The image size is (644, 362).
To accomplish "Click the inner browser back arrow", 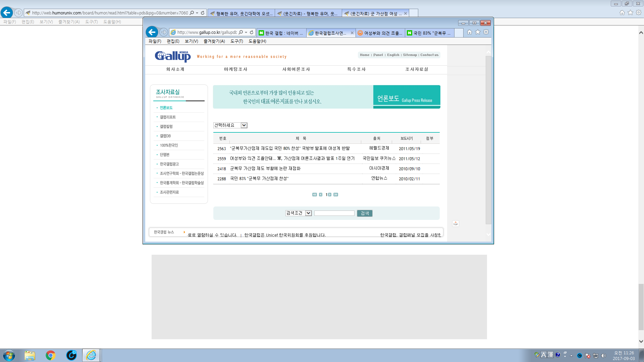I will (152, 32).
